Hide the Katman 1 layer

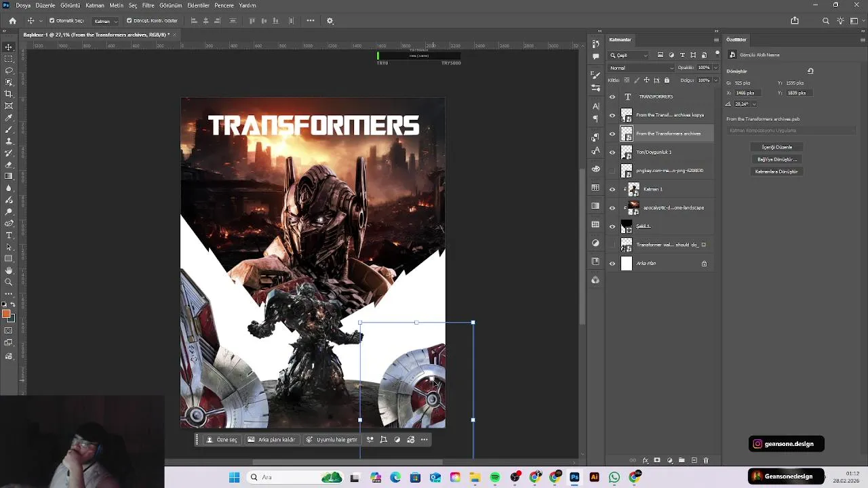click(612, 189)
